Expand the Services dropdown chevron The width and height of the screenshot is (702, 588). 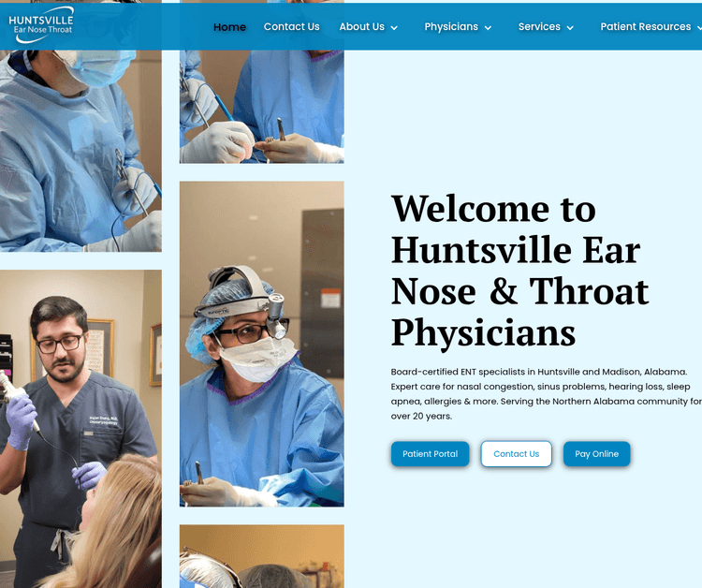pyautogui.click(x=570, y=28)
